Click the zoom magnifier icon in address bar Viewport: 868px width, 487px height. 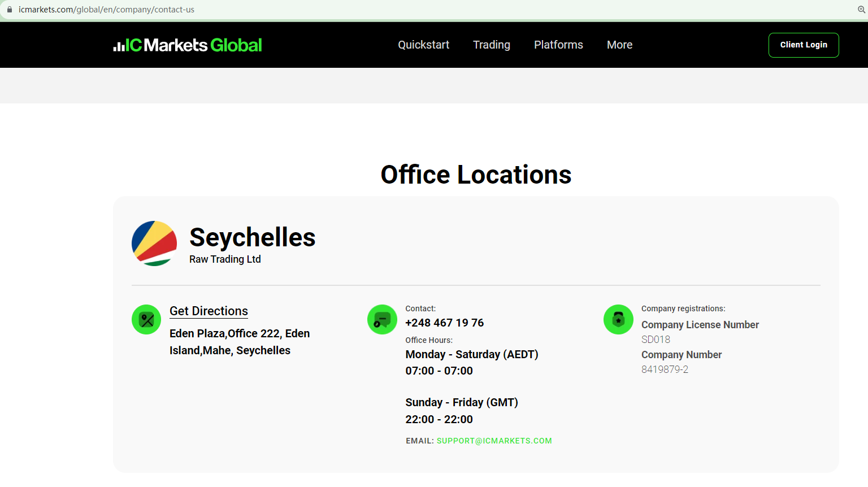coord(862,10)
